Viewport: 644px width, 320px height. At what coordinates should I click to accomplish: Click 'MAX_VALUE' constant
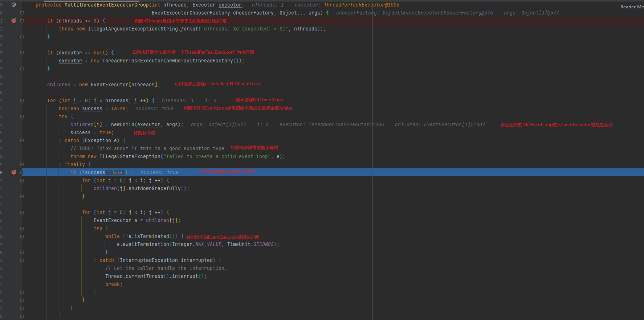(x=208, y=244)
